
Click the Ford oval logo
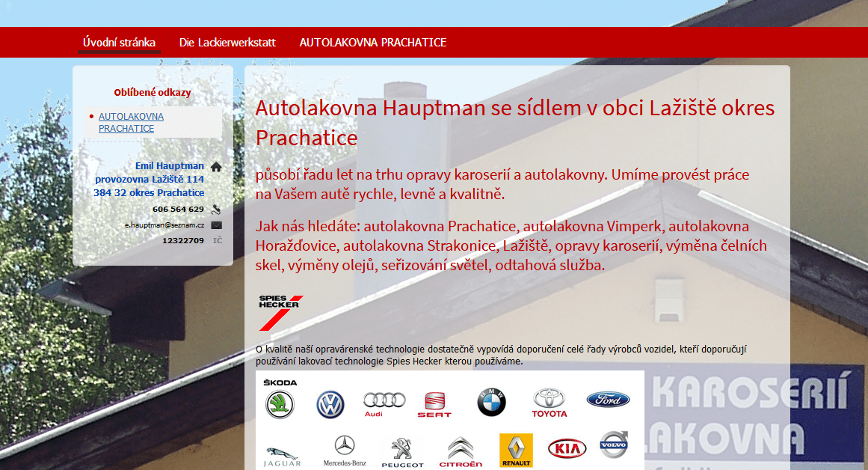click(608, 399)
